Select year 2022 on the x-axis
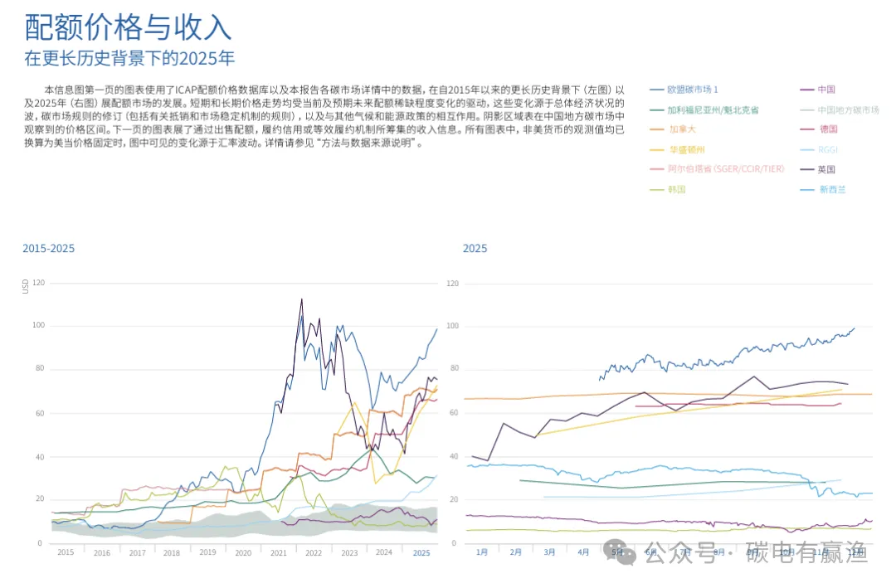This screenshot has height=588, width=896. (313, 552)
